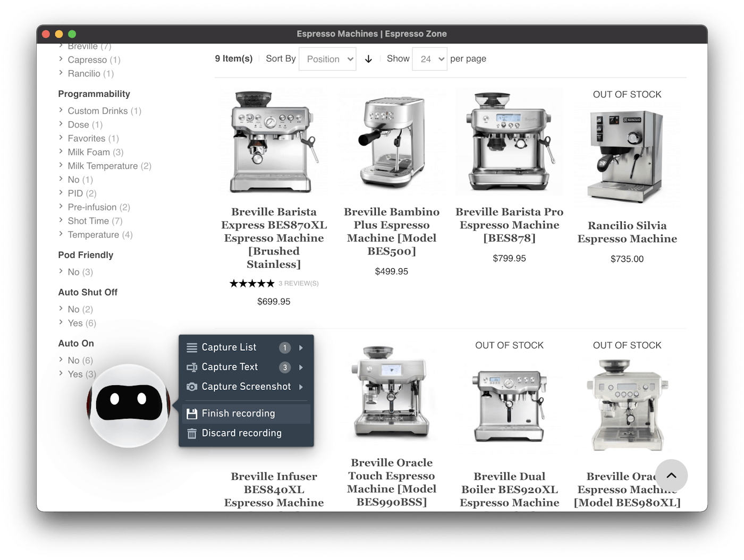Click the Capture List icon in popup menu
This screenshot has height=560, width=744.
pyautogui.click(x=192, y=347)
